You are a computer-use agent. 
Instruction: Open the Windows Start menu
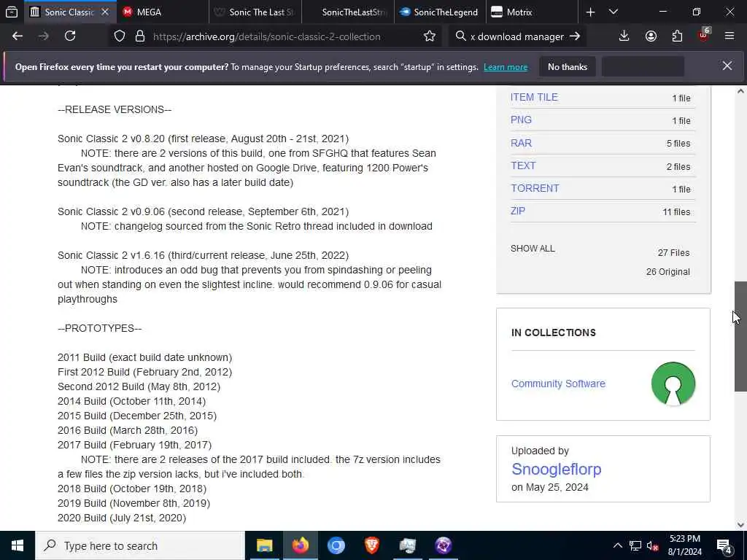point(18,545)
